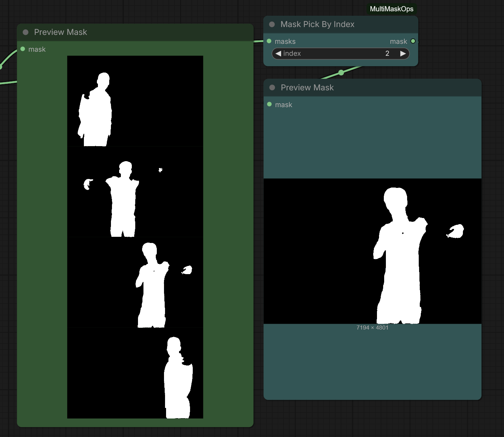Screen dimensions: 504x437
Task: Click the green Preview Mask mask input socket
Action: click(23, 49)
